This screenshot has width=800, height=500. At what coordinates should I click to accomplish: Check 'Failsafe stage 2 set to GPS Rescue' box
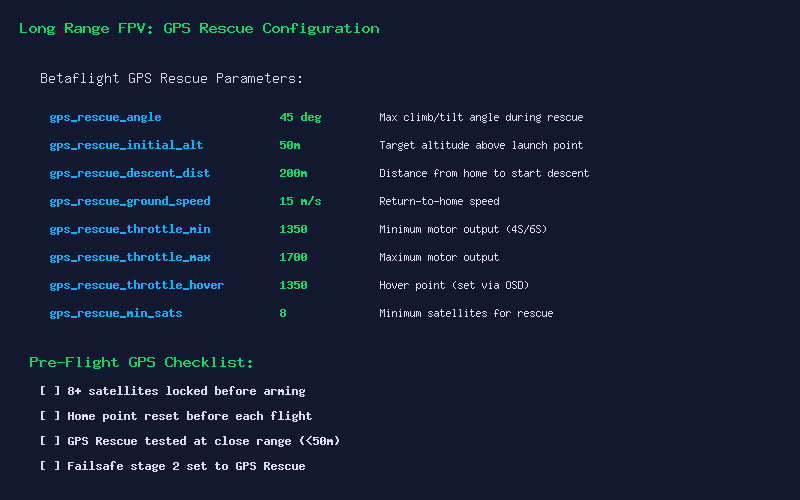(50, 466)
